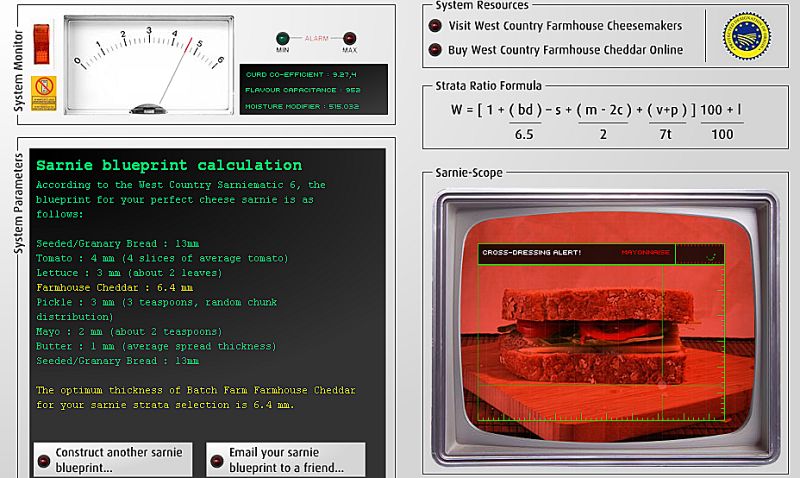Click the red MAX alarm light
Screen dimensions: 800x478
[350, 41]
